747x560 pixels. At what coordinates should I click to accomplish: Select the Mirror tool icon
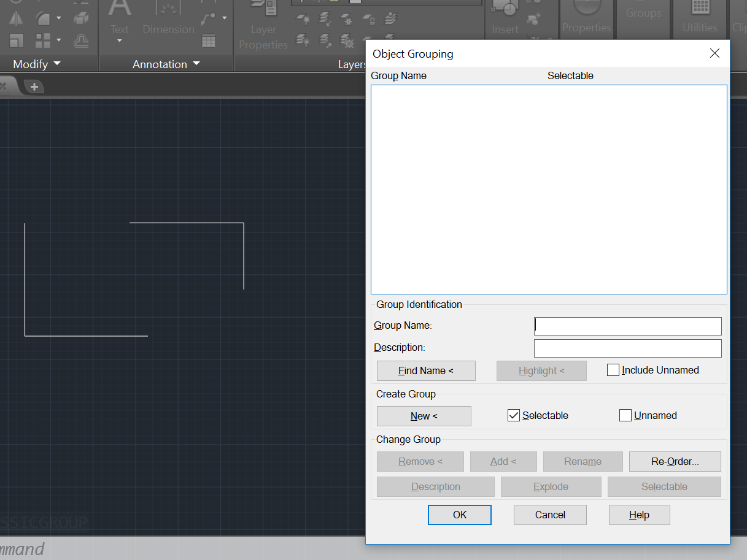16,18
